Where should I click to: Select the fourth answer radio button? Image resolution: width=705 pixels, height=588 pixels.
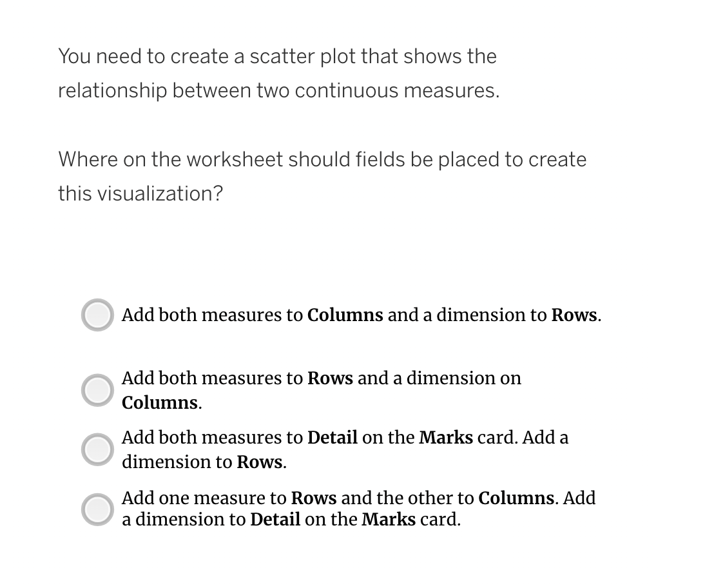97,511
